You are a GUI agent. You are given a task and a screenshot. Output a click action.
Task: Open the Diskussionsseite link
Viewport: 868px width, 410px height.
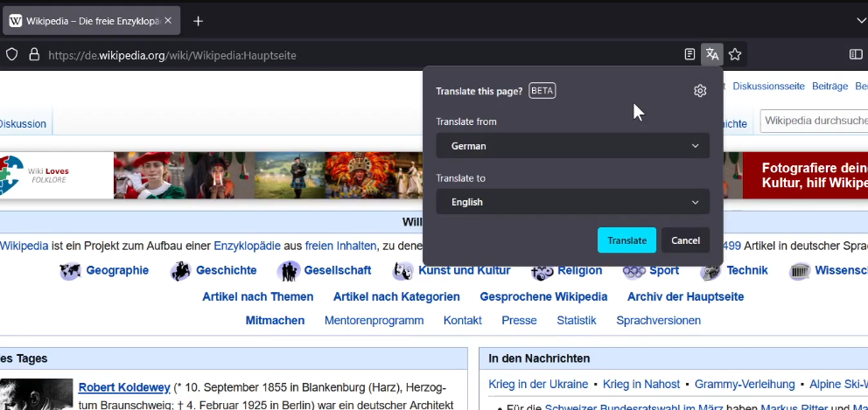(x=768, y=87)
